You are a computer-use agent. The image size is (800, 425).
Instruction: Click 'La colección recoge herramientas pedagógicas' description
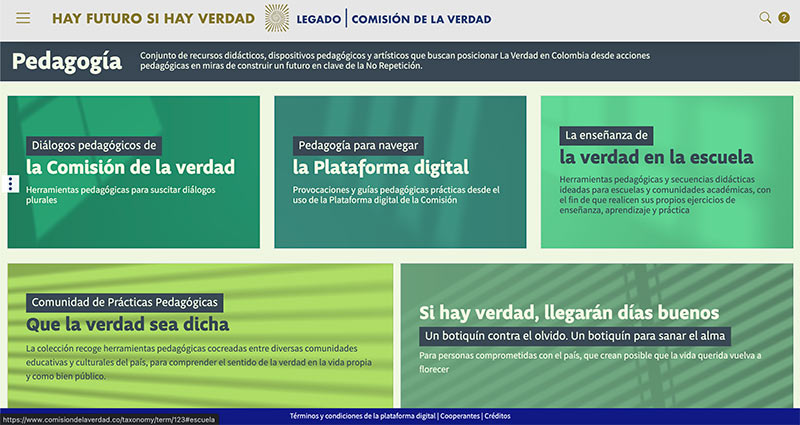pos(199,362)
